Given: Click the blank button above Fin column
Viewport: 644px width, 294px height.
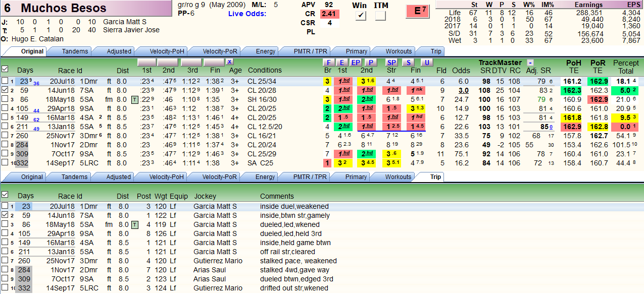Looking at the screenshot, I should tap(213, 62).
